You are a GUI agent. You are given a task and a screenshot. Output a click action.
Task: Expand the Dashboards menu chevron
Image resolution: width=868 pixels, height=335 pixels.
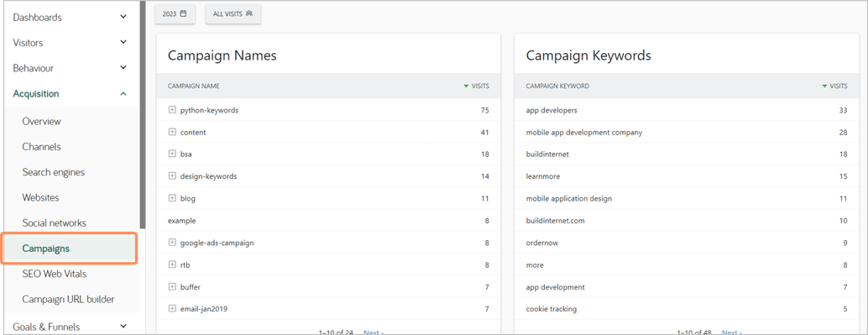tap(123, 17)
